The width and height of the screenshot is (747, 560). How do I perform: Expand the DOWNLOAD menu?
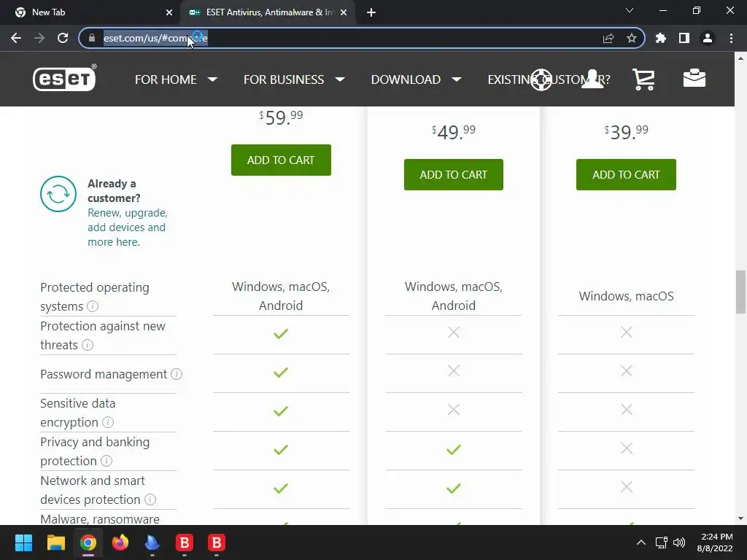click(417, 79)
